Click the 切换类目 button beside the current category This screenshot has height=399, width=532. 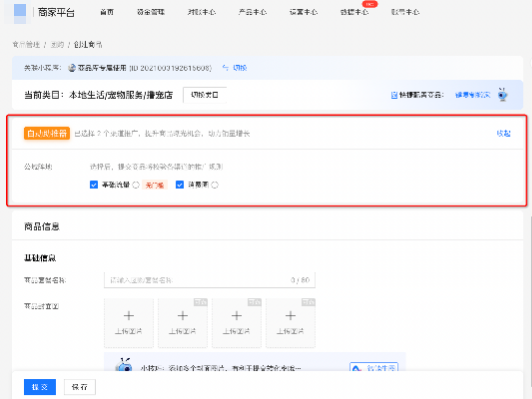pos(205,95)
